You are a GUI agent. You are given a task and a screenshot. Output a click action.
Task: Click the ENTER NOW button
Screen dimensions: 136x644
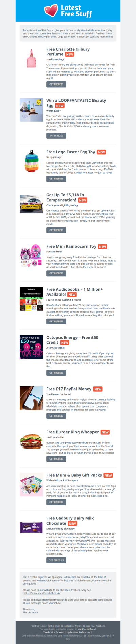click(56, 136)
